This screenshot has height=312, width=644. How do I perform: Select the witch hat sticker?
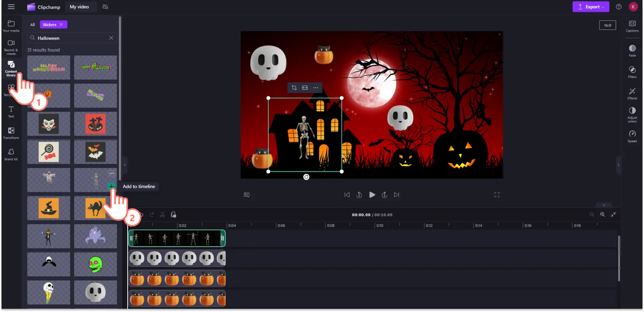tap(49, 208)
